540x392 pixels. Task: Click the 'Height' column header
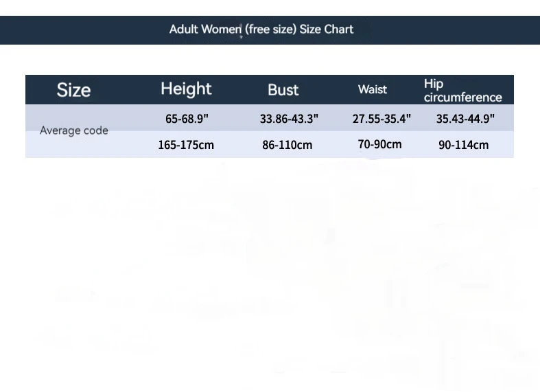click(186, 89)
